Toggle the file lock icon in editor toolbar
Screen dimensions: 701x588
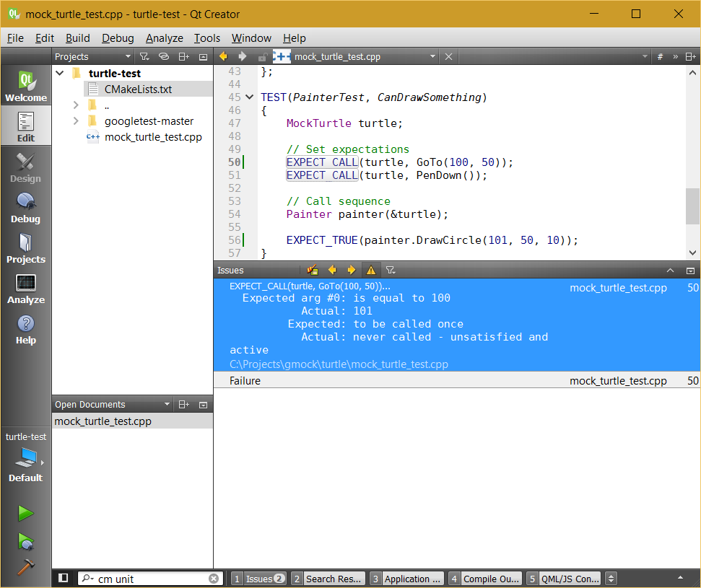(263, 57)
